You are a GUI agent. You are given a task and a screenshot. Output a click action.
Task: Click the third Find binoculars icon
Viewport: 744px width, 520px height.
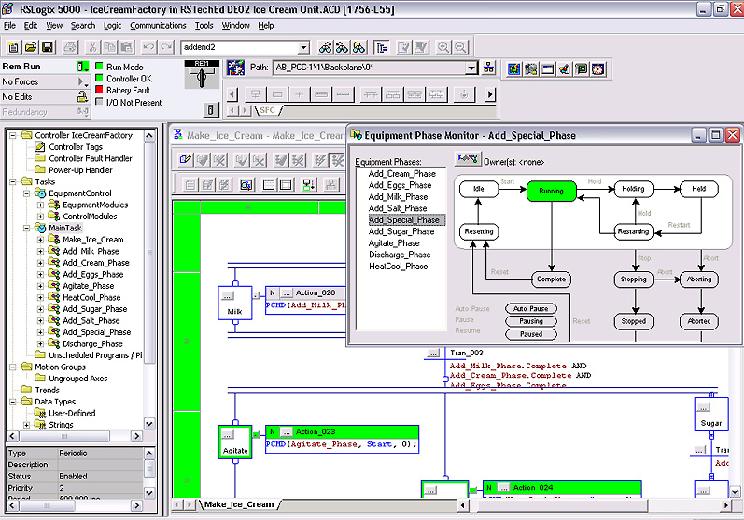359,47
